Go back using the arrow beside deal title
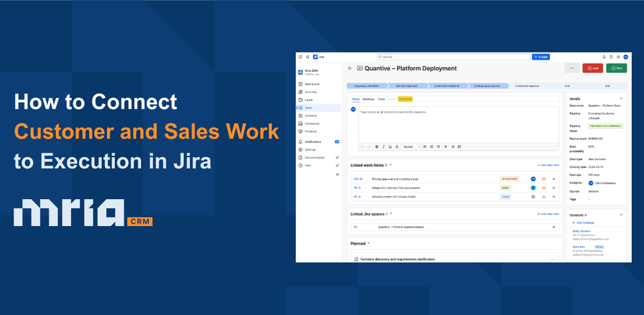Viewport: 644px width, 315px height. 350,68
